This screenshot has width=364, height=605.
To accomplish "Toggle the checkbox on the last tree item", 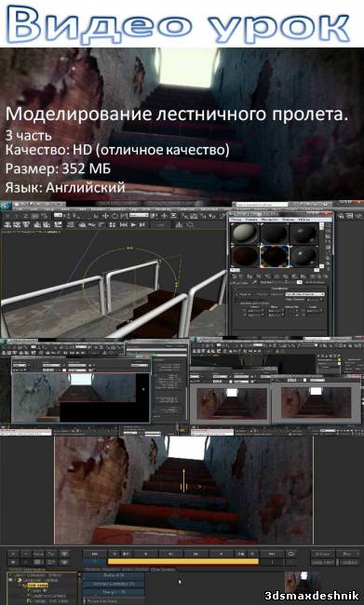I will pyautogui.click(x=29, y=600).
